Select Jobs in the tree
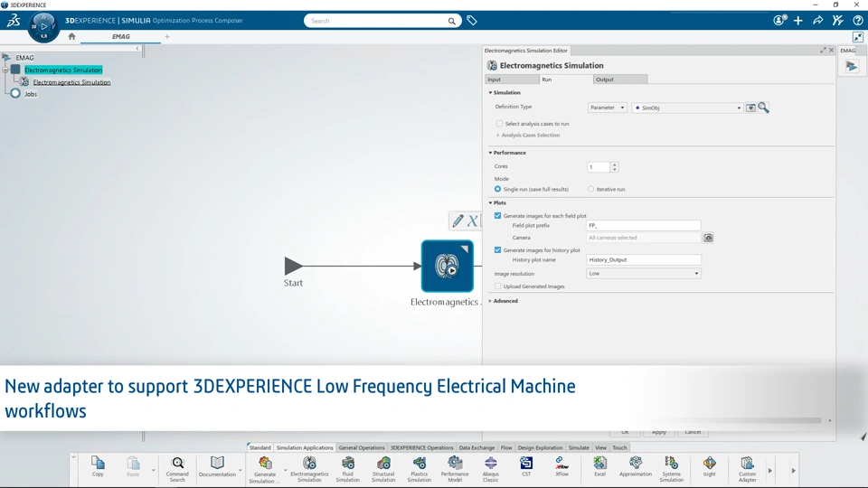This screenshot has width=868, height=488. [31, 94]
